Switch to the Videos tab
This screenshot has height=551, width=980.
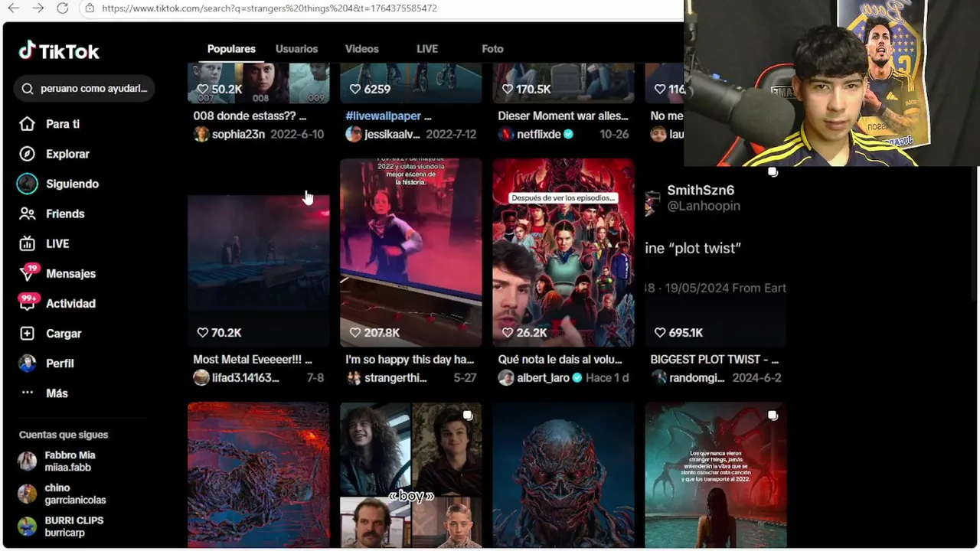[361, 49]
